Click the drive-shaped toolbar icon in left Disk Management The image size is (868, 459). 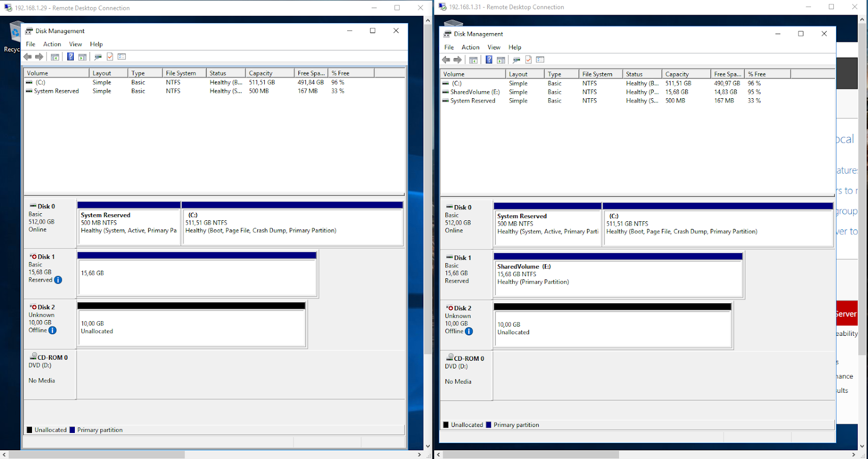pos(98,57)
